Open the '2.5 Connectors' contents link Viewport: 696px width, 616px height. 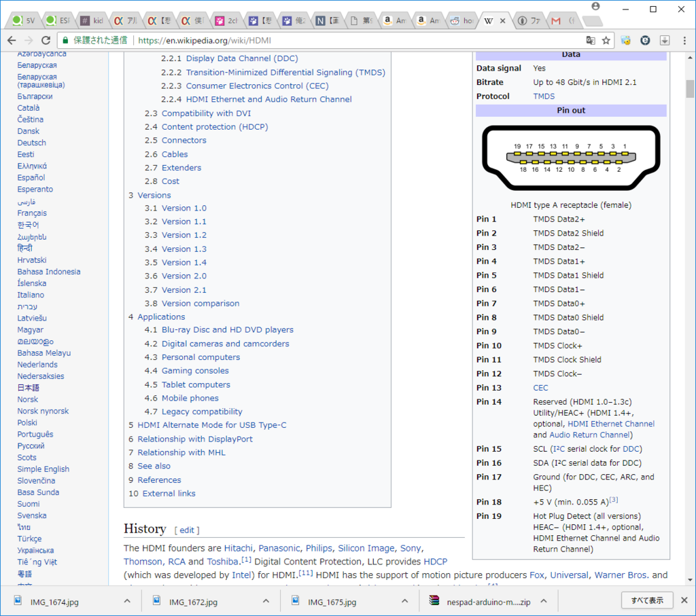click(184, 140)
